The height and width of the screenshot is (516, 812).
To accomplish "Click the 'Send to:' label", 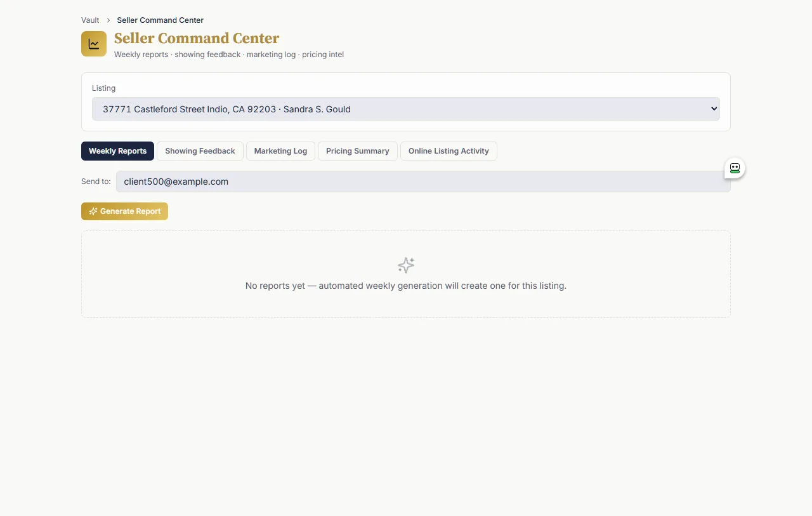I will (x=96, y=182).
